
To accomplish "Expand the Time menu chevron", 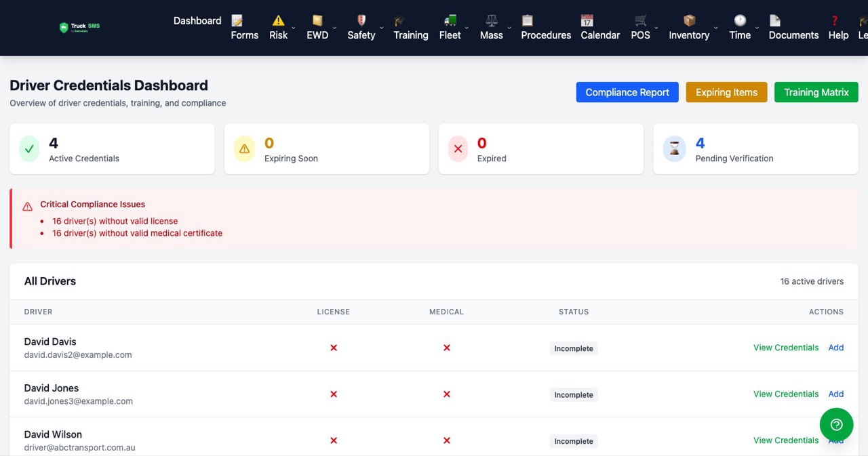I will click(x=757, y=28).
